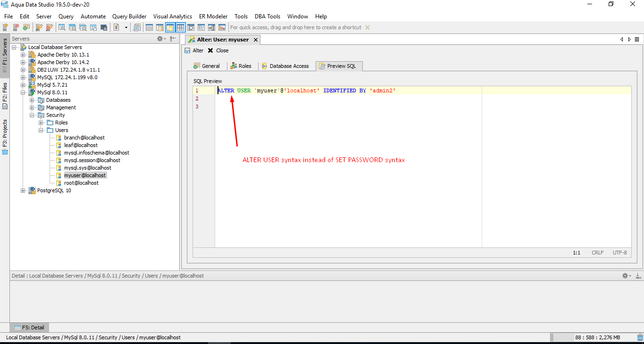This screenshot has width=644, height=344.
Task: Open the F1: Servers side tab
Action: point(5,55)
